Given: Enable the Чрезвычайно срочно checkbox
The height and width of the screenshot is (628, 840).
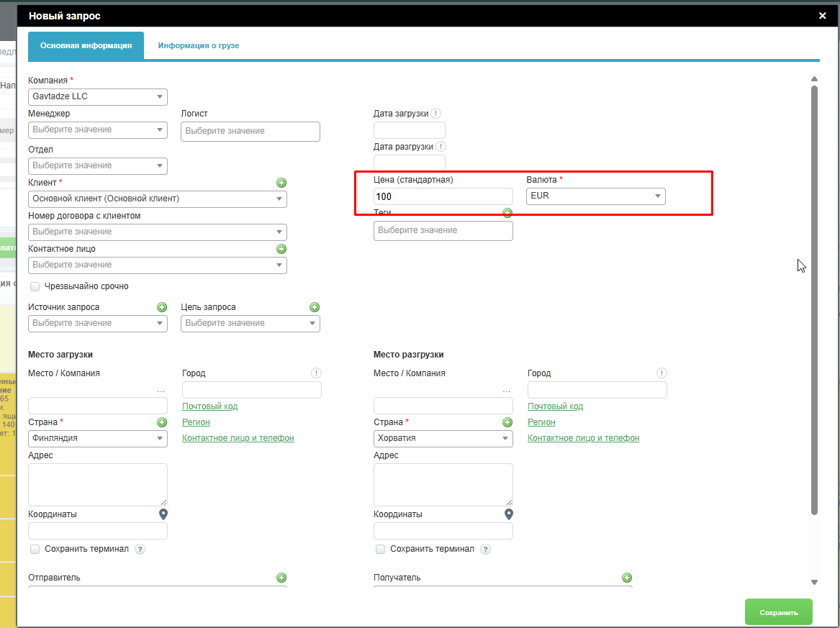Looking at the screenshot, I should click(x=35, y=286).
